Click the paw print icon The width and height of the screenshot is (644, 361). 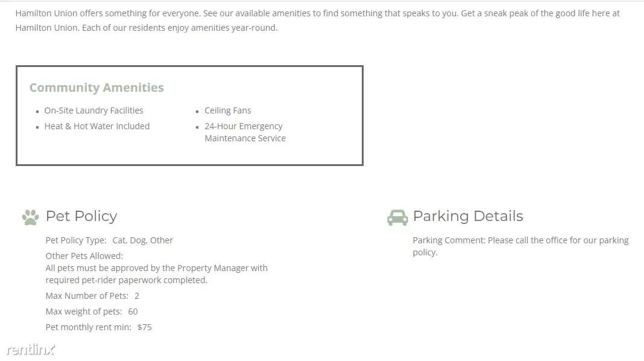30,217
